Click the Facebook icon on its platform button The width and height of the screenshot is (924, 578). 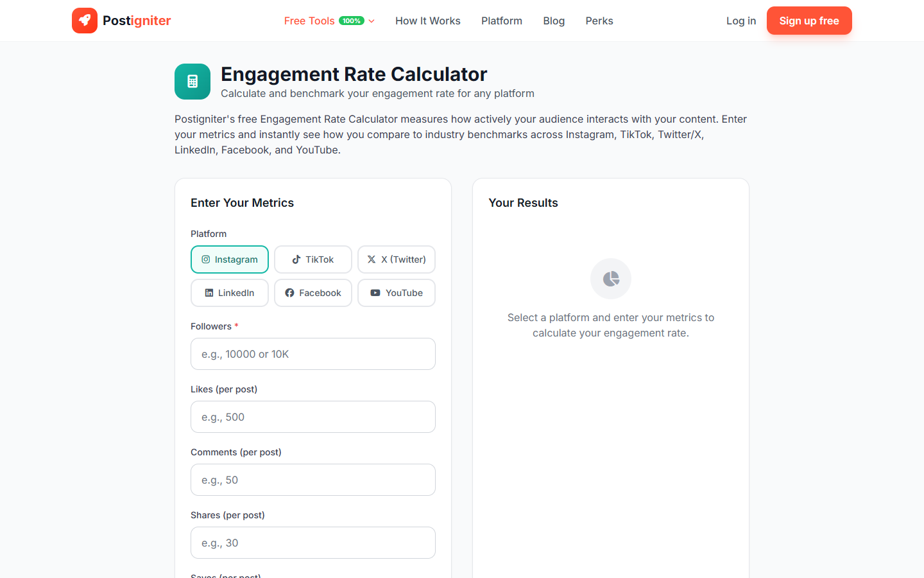click(x=289, y=292)
